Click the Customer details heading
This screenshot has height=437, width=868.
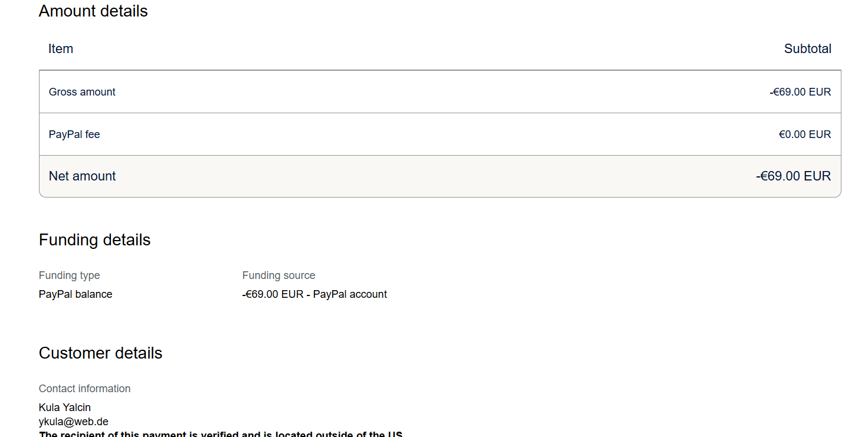[101, 353]
